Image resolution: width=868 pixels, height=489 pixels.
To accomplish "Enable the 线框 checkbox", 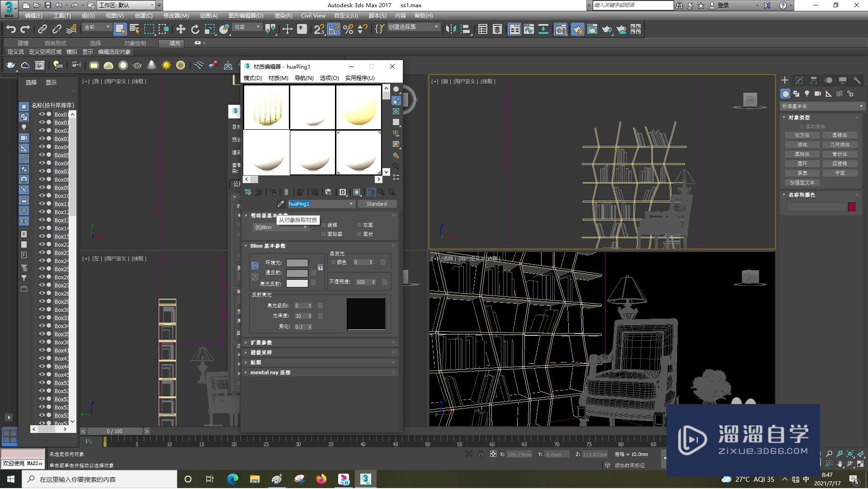I will 324,225.
